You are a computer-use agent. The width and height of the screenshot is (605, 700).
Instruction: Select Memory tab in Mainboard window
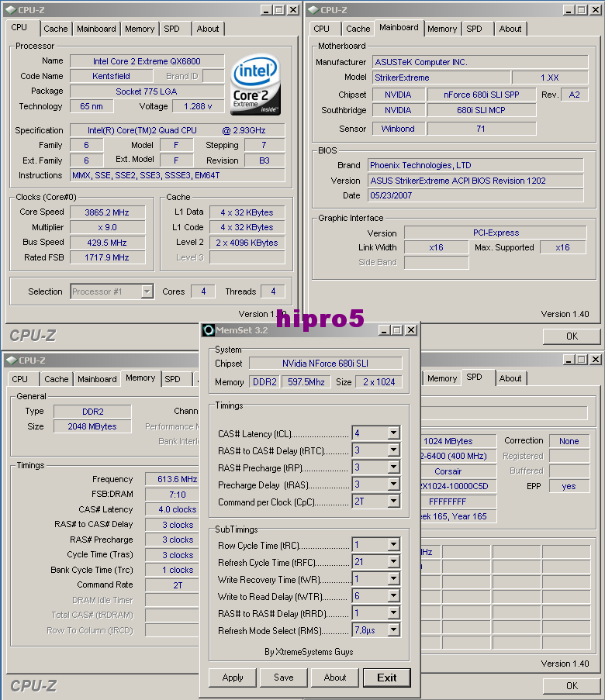442,29
